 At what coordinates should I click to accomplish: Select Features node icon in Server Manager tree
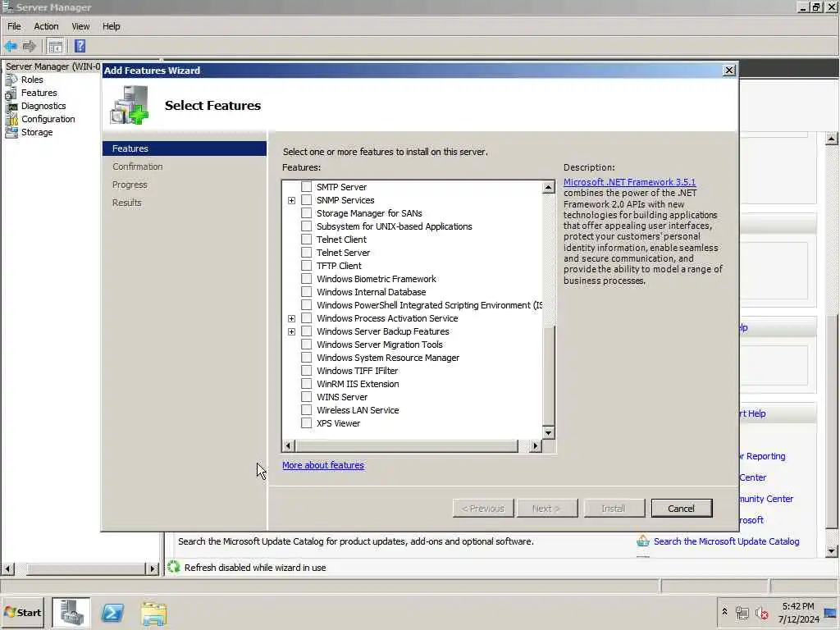point(11,94)
